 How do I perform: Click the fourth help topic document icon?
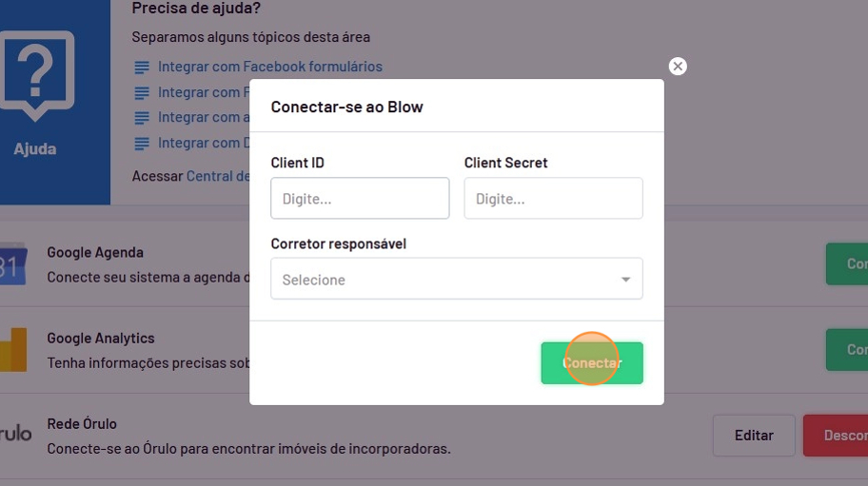tap(142, 144)
